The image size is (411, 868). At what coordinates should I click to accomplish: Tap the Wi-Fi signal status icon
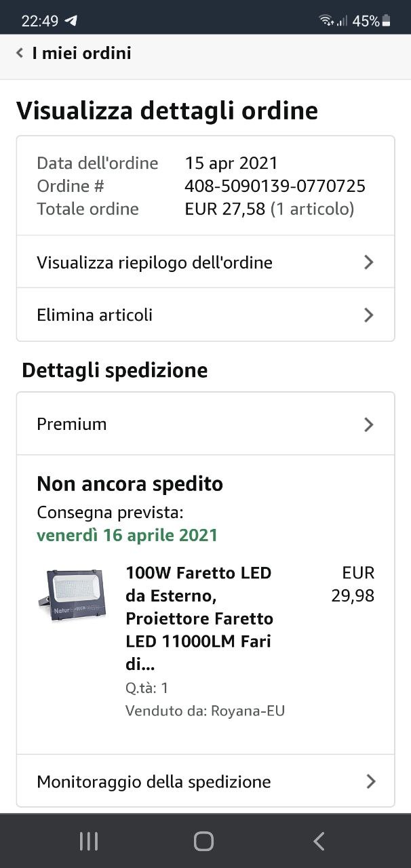tap(327, 20)
